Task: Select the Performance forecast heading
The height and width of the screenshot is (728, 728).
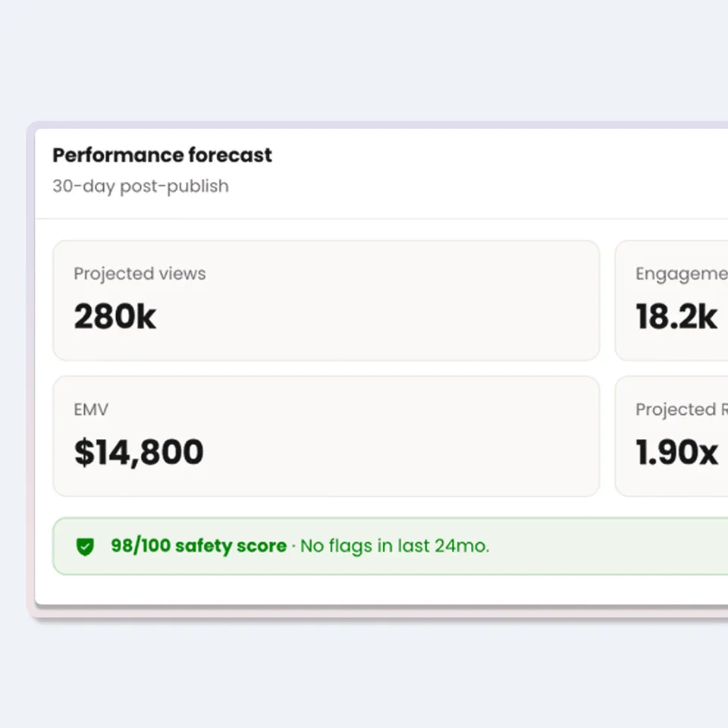Action: click(162, 155)
